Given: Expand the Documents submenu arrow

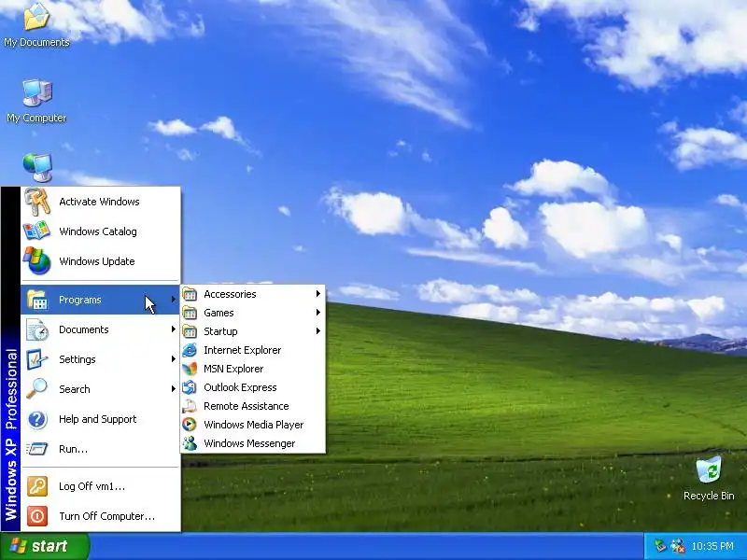Looking at the screenshot, I should pos(173,329).
